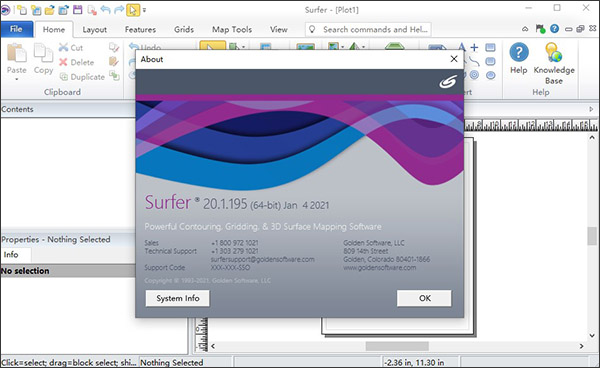Select the concentric rings tool in Insert group
This screenshot has height=368, width=600.
pos(474,75)
